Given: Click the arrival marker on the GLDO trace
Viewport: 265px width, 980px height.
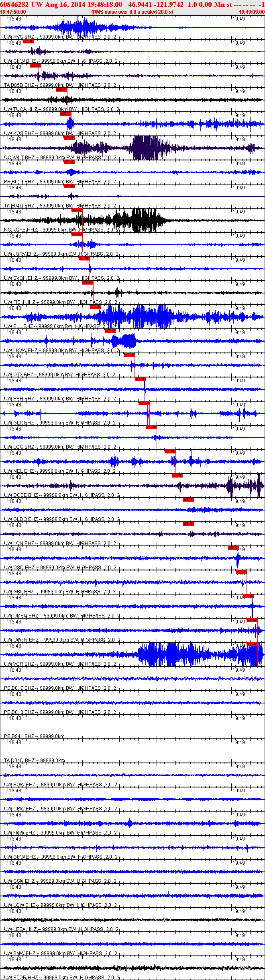Looking at the screenshot, I should click(188, 500).
